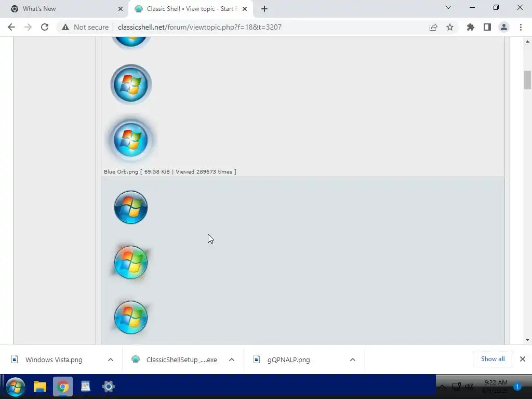The image size is (532, 399).
Task: Close the What's New tab
Action: pyautogui.click(x=120, y=9)
